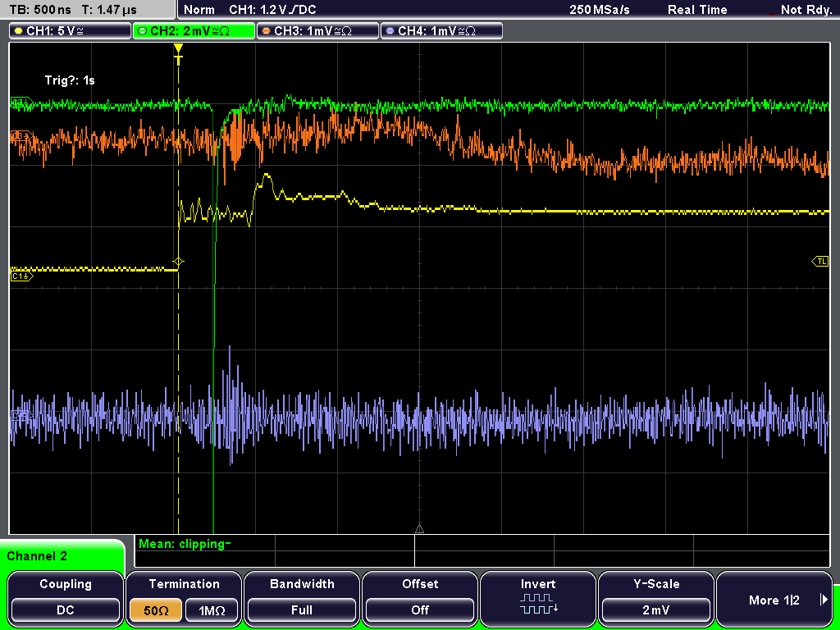
Task: Open the Coupling DC setting
Action: click(66, 598)
